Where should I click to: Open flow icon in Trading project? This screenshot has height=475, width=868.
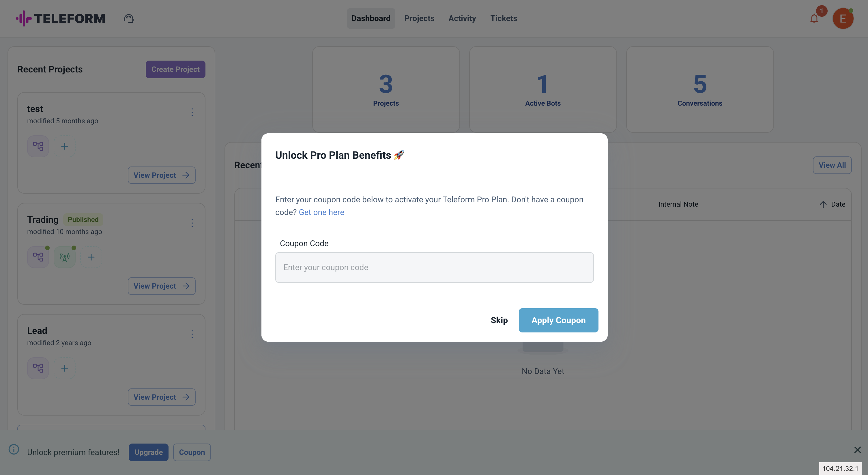click(x=38, y=257)
